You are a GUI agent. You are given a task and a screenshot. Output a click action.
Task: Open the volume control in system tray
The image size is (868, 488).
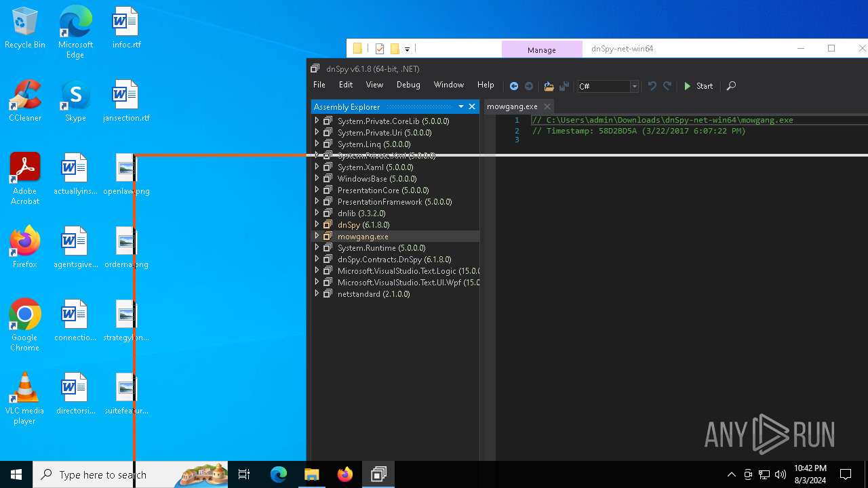point(781,474)
